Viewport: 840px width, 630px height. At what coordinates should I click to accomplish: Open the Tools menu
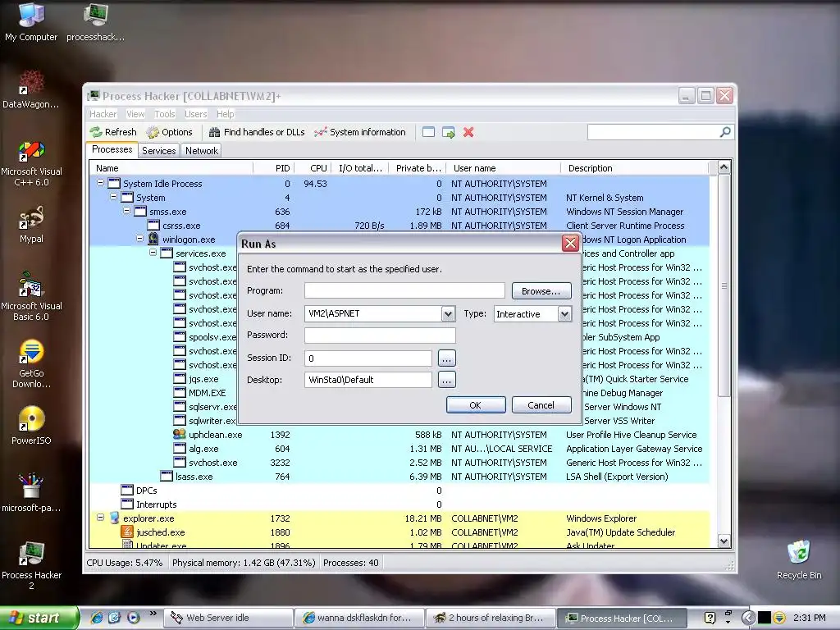point(164,114)
